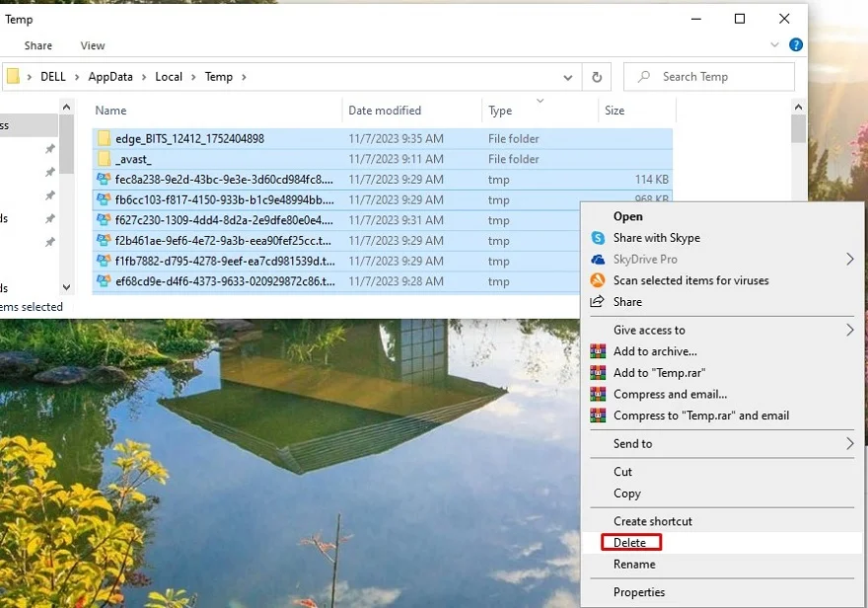Choose Delete from the context menu
The height and width of the screenshot is (608, 868).
pos(630,543)
